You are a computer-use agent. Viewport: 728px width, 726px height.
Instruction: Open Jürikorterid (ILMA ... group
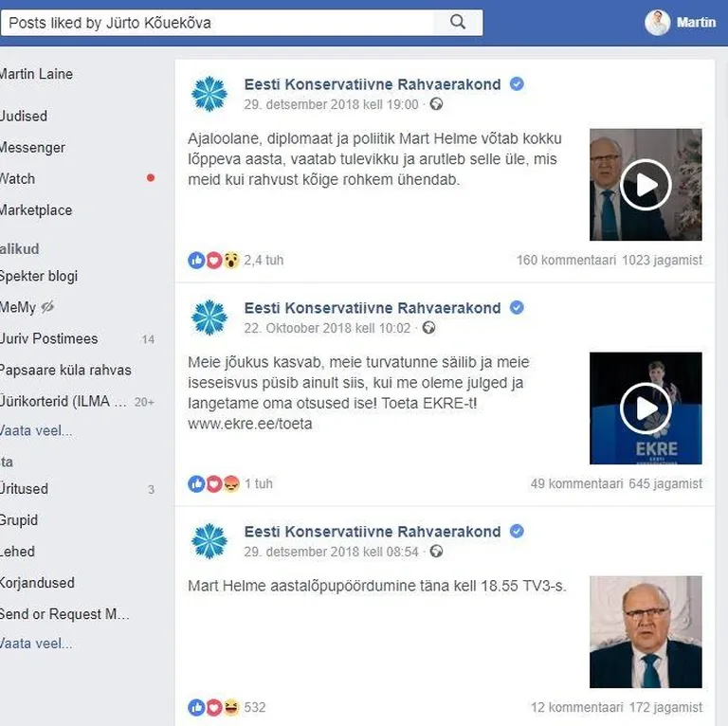(x=63, y=401)
